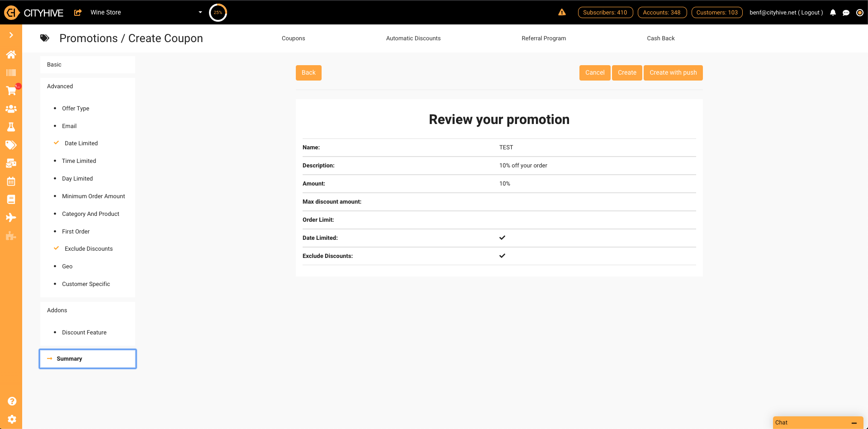Click the Subscribers: 410 badge
This screenshot has width=868, height=429.
[x=605, y=12]
